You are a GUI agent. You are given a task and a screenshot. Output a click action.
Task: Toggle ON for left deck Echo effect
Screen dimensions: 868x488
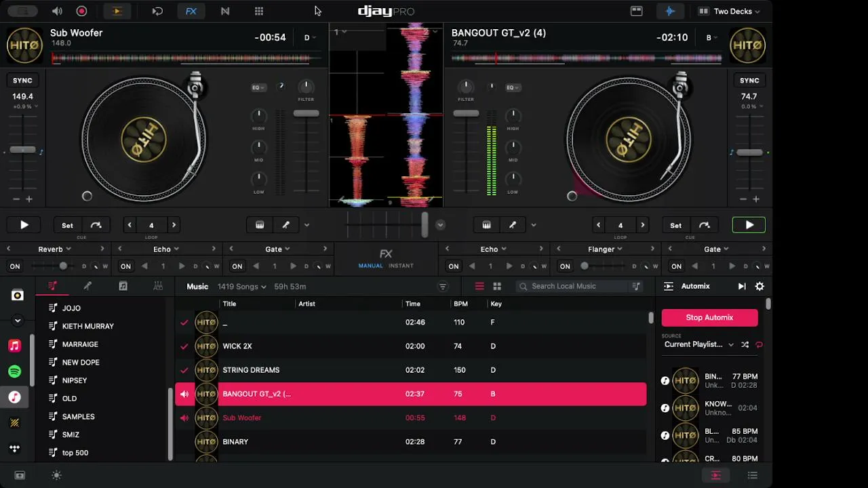(x=126, y=266)
